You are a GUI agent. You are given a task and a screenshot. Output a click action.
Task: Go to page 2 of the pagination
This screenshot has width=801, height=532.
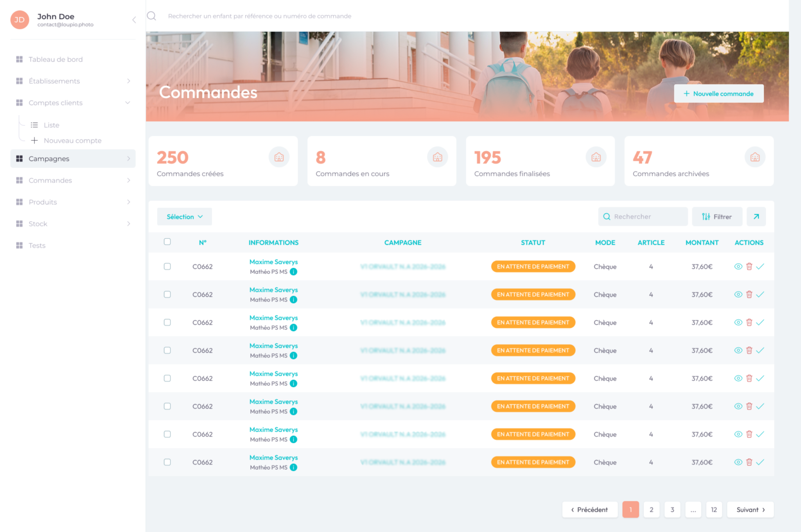click(652, 510)
